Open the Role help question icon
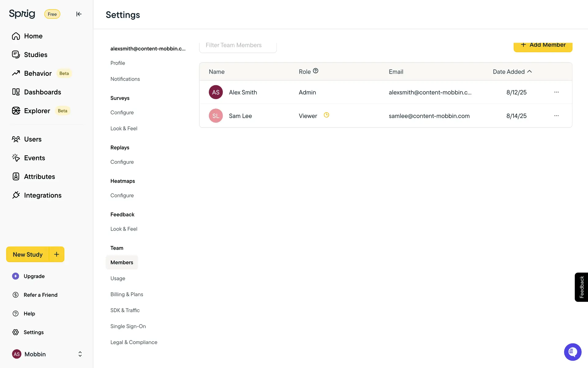This screenshot has height=368, width=588. [x=315, y=71]
